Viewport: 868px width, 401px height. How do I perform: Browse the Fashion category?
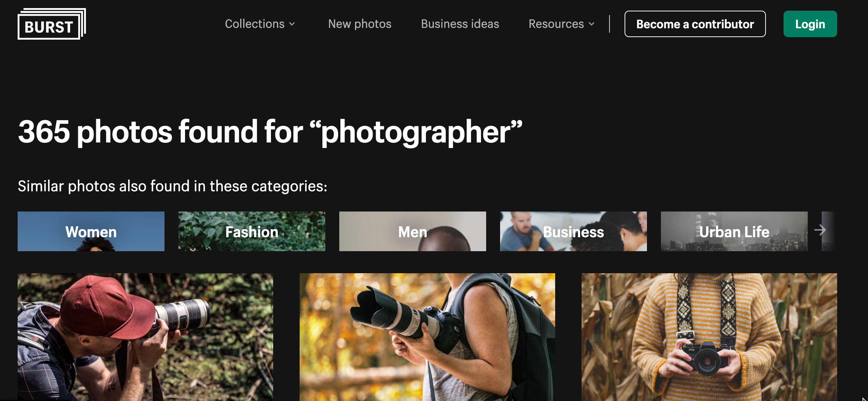click(x=251, y=231)
